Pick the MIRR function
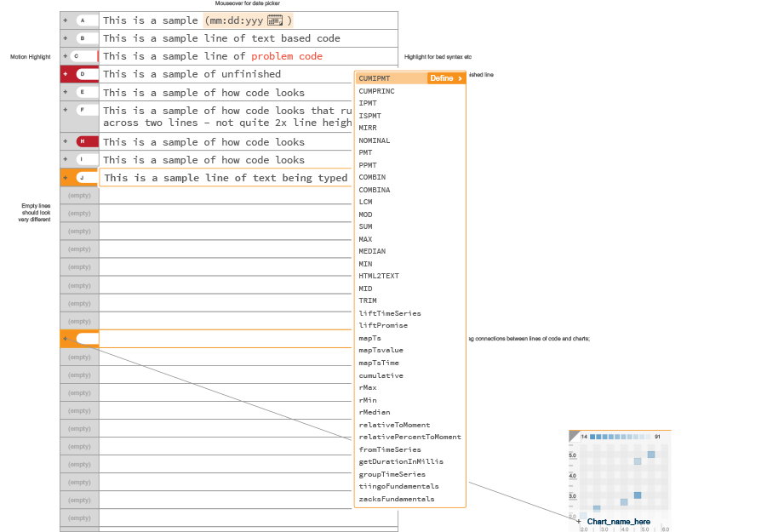 [368, 128]
